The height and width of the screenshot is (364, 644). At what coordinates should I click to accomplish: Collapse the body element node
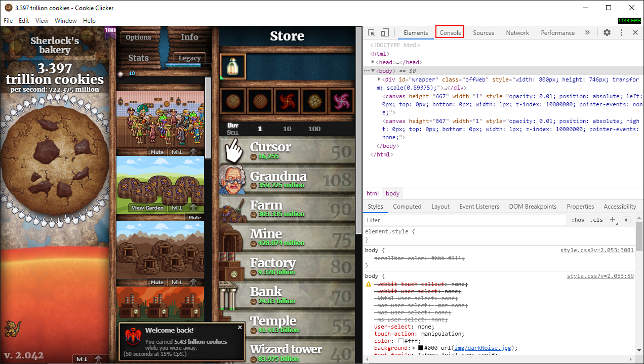[373, 71]
